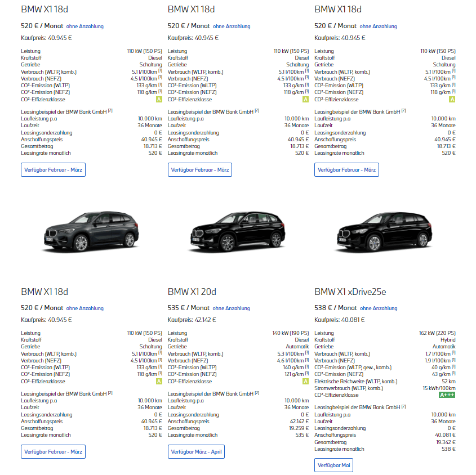Click the '1.7 l/100km' consumption value
The height and width of the screenshot is (475, 476).
pyautogui.click(x=438, y=354)
